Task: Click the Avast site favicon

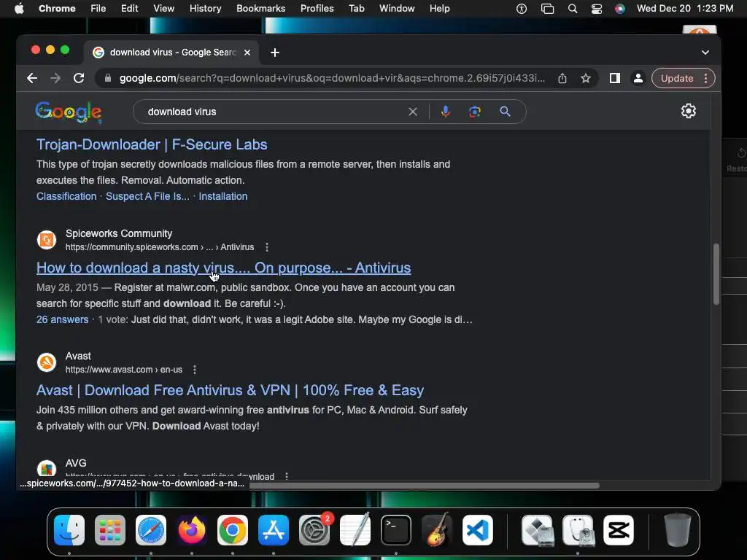Action: (x=47, y=362)
